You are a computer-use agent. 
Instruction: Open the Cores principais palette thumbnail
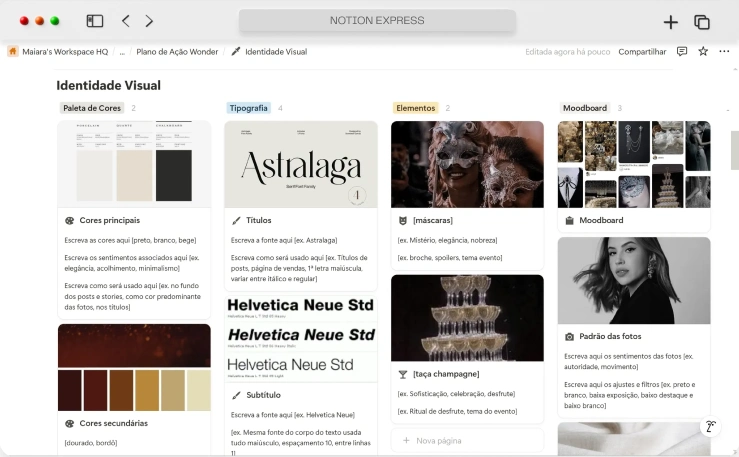pos(134,164)
